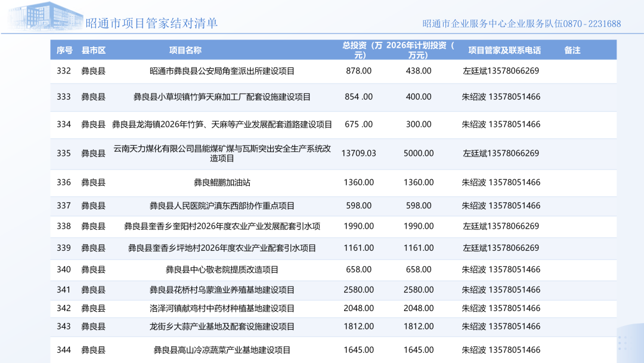Click project 彝良县奎香乡奎阳村2026年度农业产业发展配套引水项
644x363 pixels.
tap(222, 226)
